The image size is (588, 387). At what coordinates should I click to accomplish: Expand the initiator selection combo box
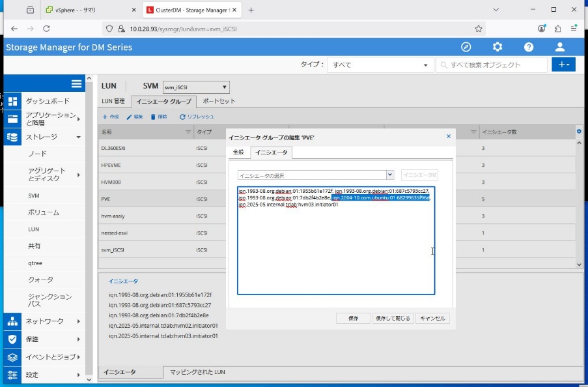click(390, 175)
